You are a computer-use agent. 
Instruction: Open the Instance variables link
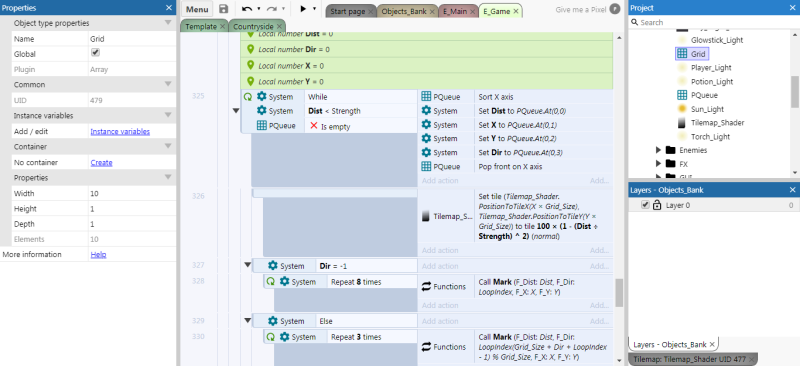(x=120, y=131)
